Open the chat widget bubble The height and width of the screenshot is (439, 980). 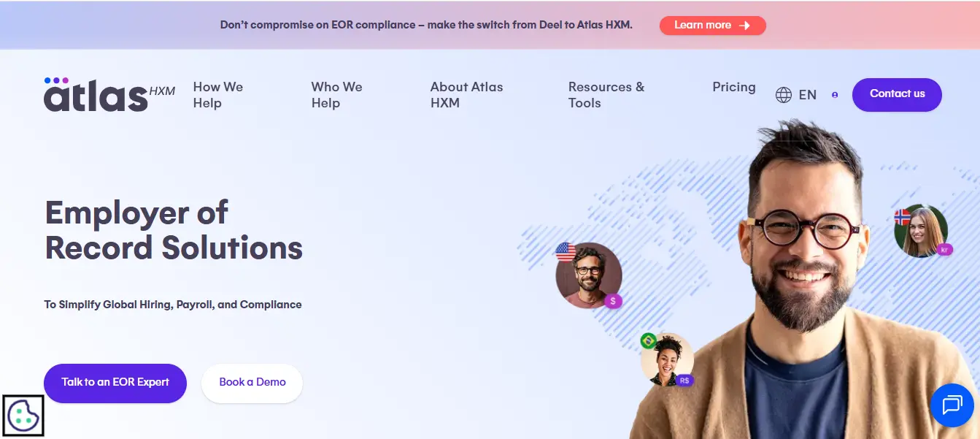point(952,405)
